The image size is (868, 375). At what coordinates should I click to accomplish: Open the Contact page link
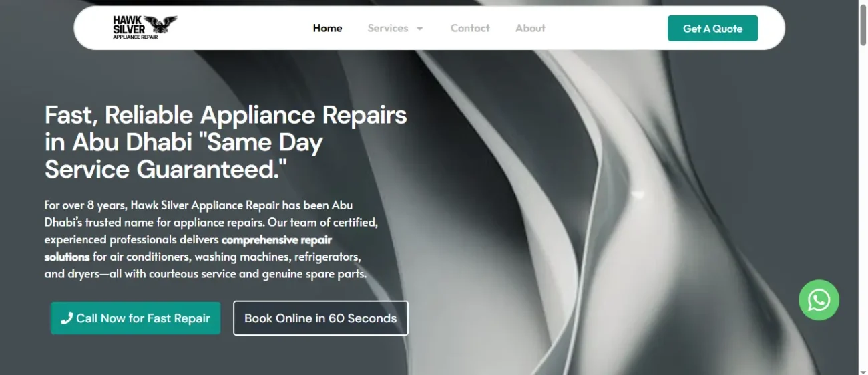(470, 28)
